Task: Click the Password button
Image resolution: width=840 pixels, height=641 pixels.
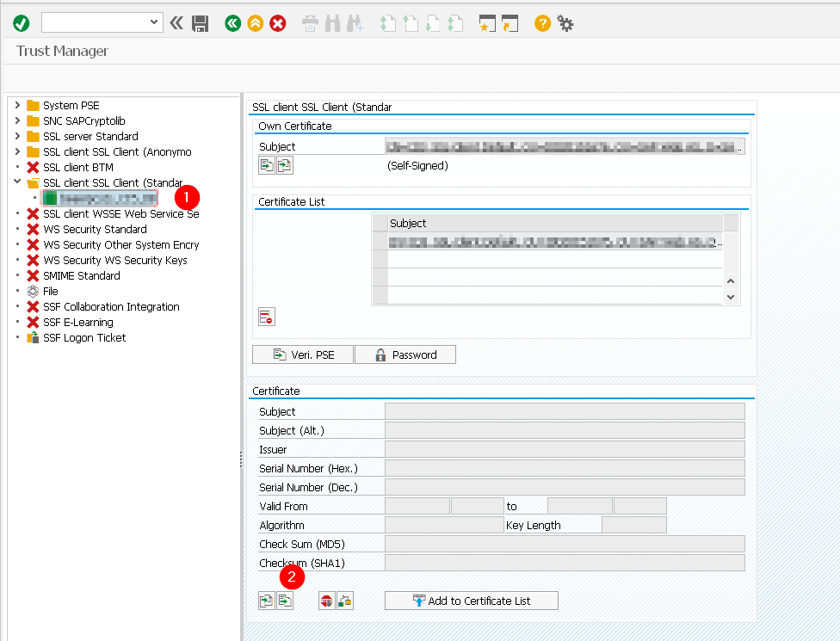Action: [405, 354]
